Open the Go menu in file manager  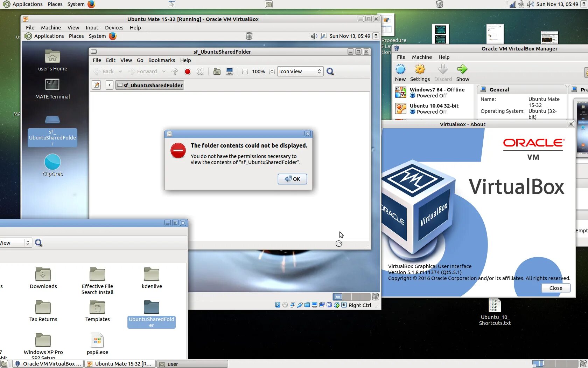140,60
